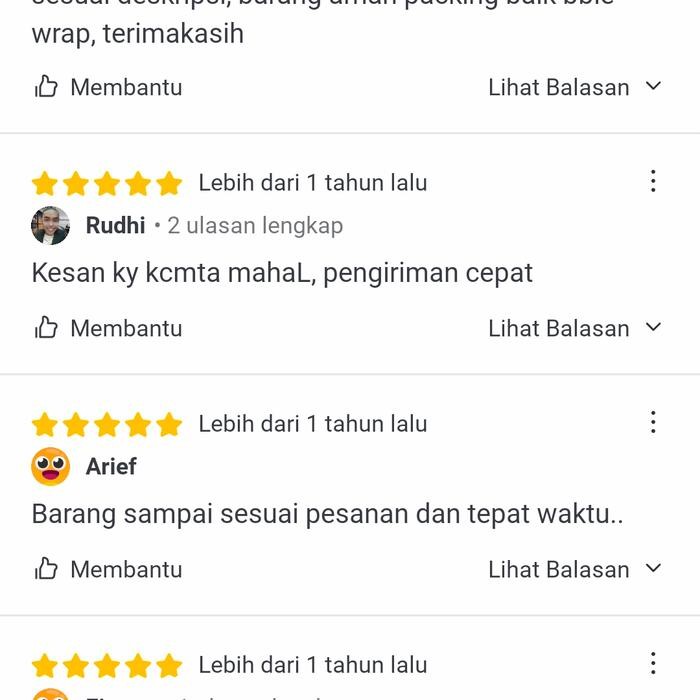The width and height of the screenshot is (700, 700).
Task: Mark Rudhi's review as Membantu
Action: point(108,328)
